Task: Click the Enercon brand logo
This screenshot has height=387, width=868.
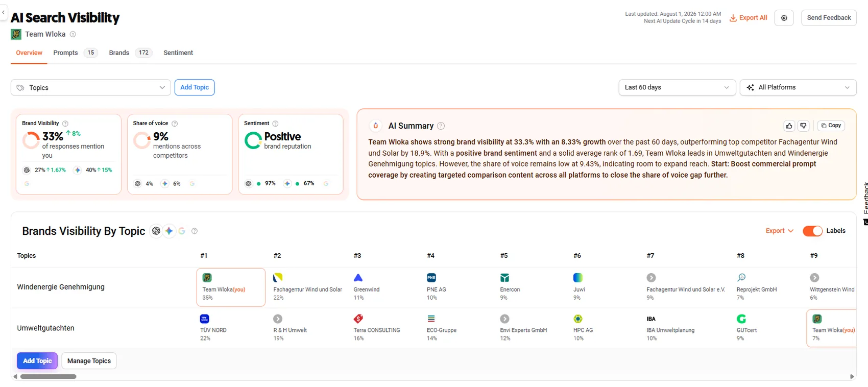Action: coord(504,278)
